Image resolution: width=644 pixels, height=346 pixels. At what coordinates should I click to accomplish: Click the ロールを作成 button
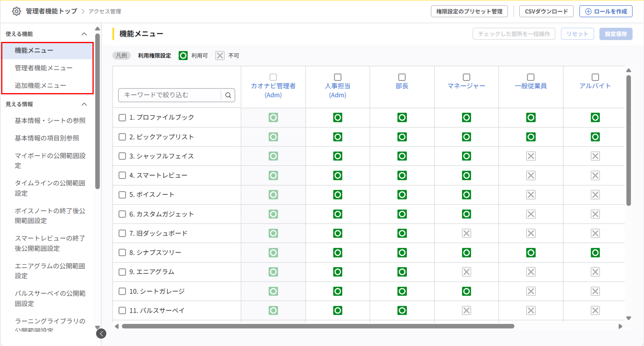pos(606,12)
